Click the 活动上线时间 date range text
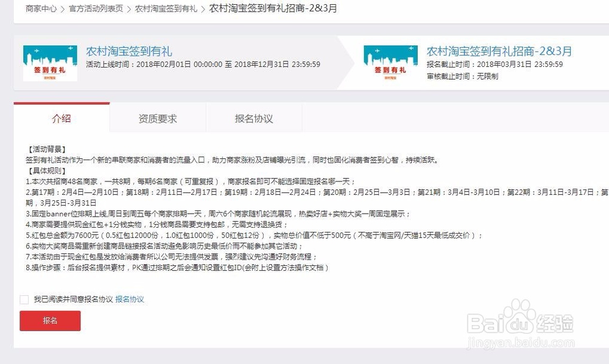This screenshot has width=609, height=364. 203,65
